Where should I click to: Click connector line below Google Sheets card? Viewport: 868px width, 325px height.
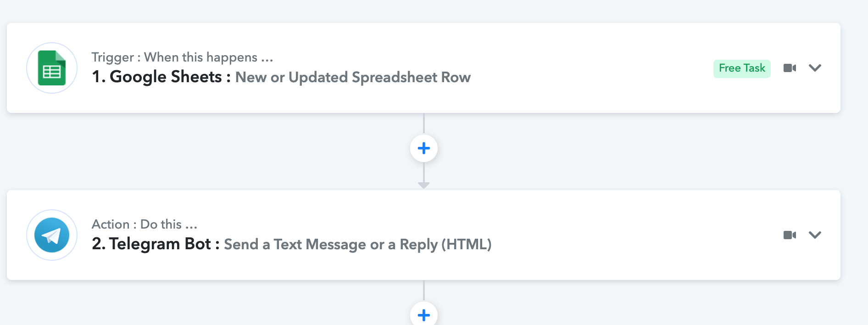tap(424, 123)
